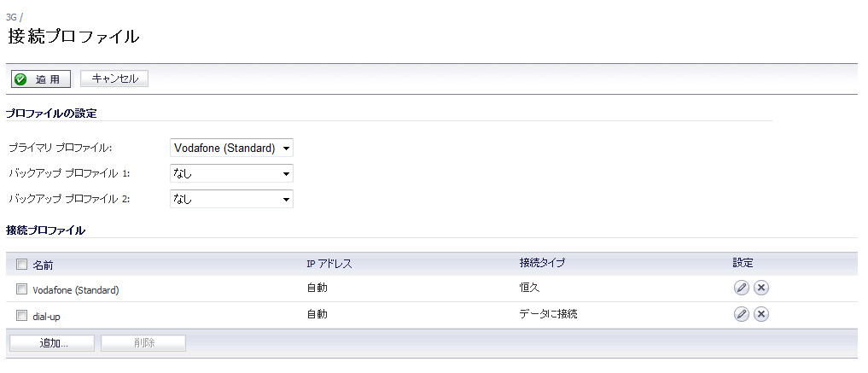Click the 設定 column header
Viewport: 868px width, 373px height.
tap(743, 263)
